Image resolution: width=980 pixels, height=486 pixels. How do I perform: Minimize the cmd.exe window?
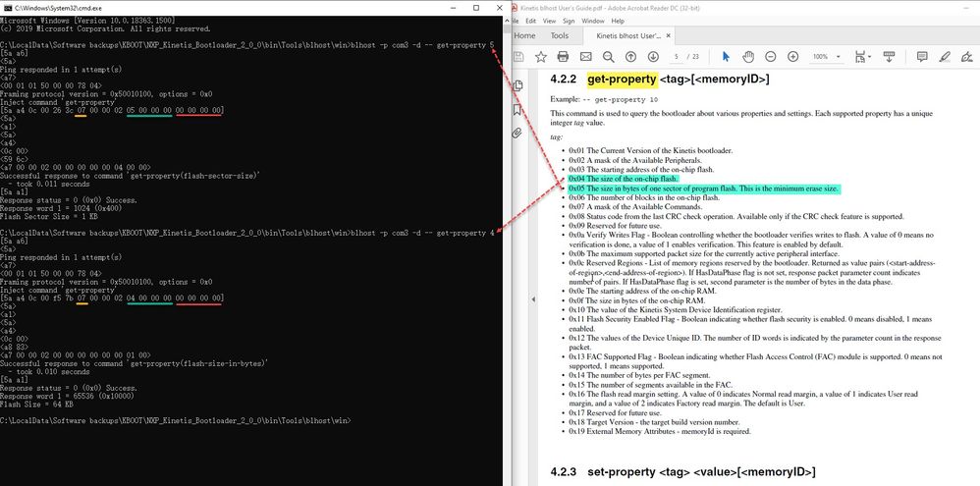pos(453,8)
